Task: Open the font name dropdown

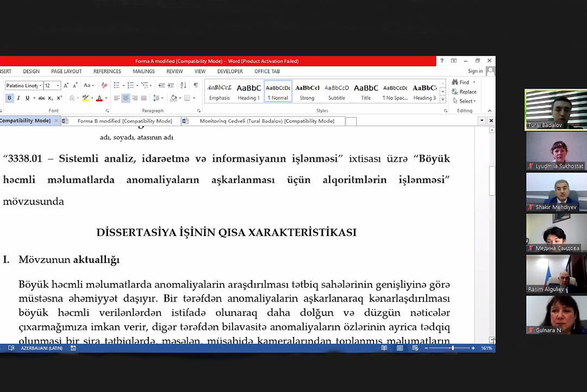Action: [x=40, y=85]
